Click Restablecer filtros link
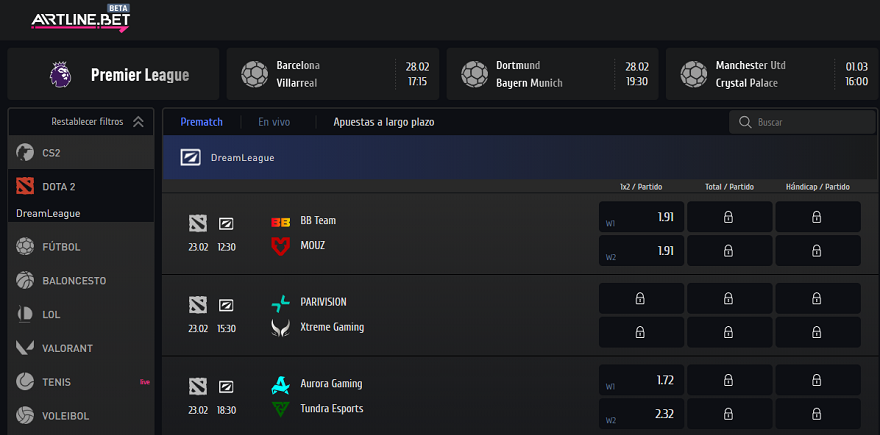 [x=87, y=122]
